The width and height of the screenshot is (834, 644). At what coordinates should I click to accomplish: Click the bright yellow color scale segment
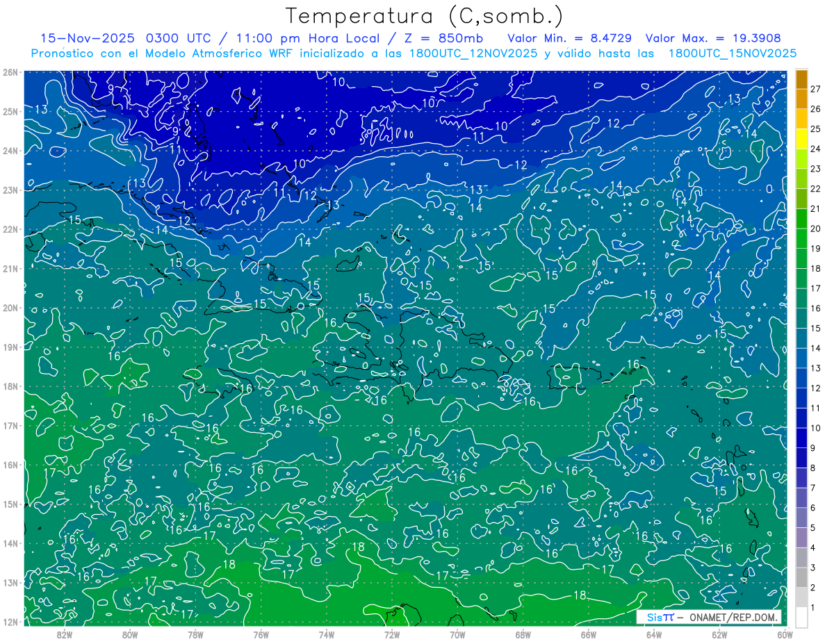click(801, 139)
